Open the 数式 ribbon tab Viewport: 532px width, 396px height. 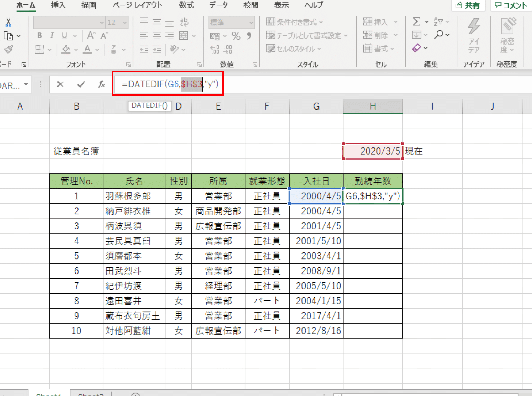click(x=186, y=5)
